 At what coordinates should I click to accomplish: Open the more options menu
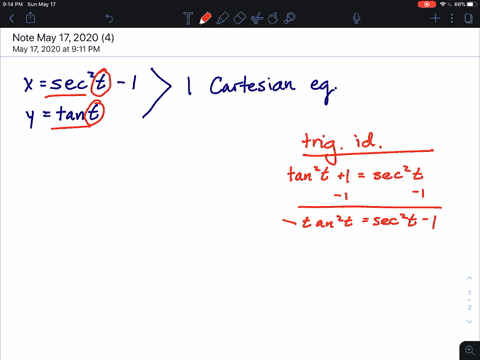(x=452, y=18)
